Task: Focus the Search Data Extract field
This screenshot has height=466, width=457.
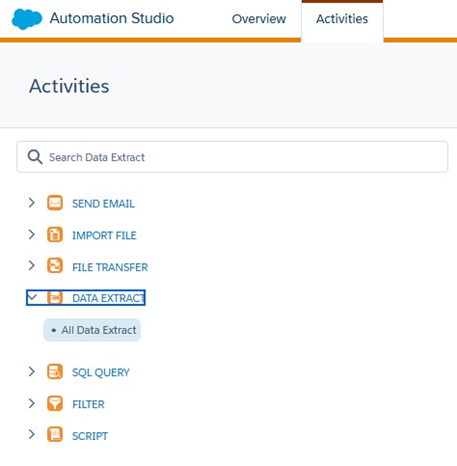Action: pyautogui.click(x=232, y=157)
